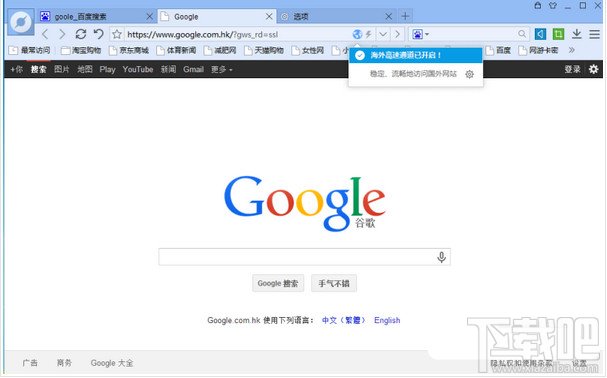The width and height of the screenshot is (607, 378).
Task: Reload the page with refresh icon
Action: click(x=81, y=34)
